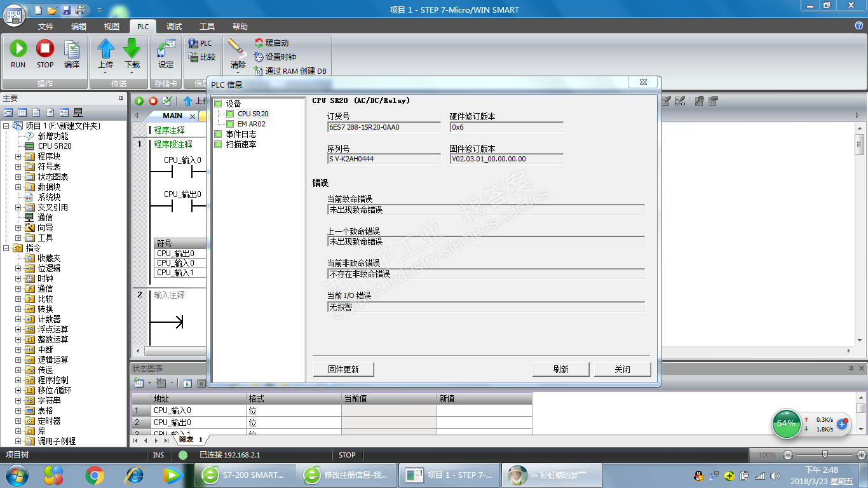This screenshot has width=868, height=488.
Task: Open Internet Explorer from the taskbar
Action: click(134, 475)
